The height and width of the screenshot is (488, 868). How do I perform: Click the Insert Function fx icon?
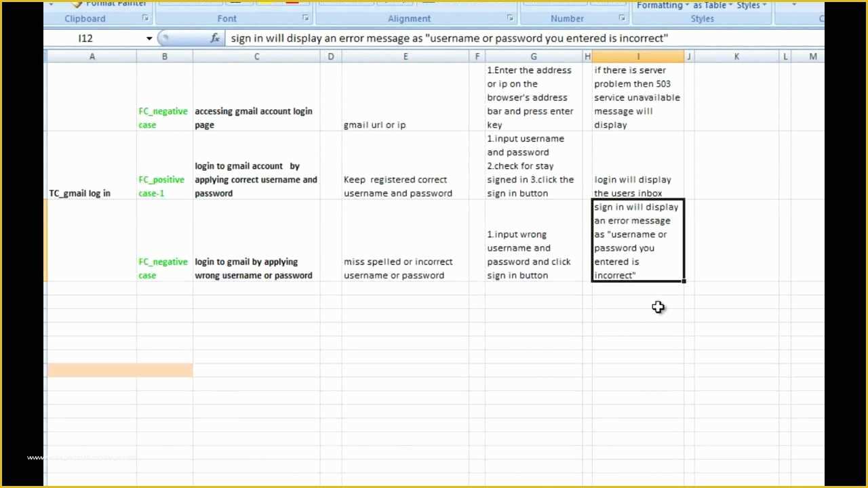[x=216, y=38]
